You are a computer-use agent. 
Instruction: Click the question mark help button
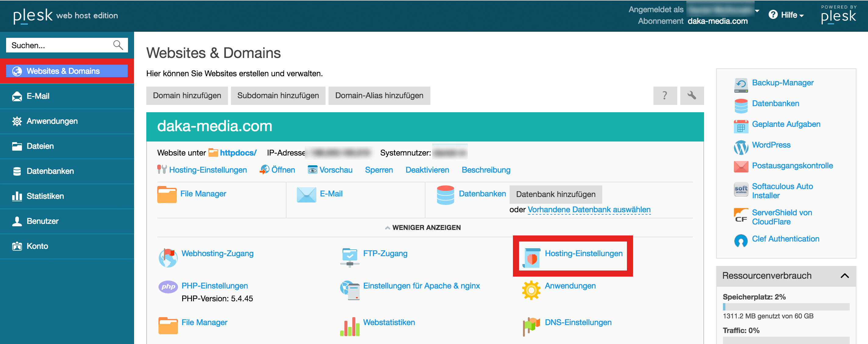point(664,95)
